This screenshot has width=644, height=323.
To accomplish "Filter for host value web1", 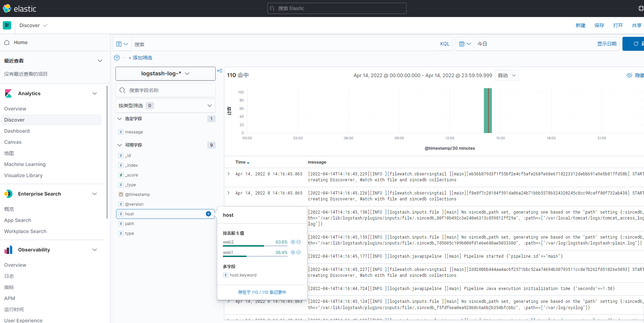I will click(293, 252).
